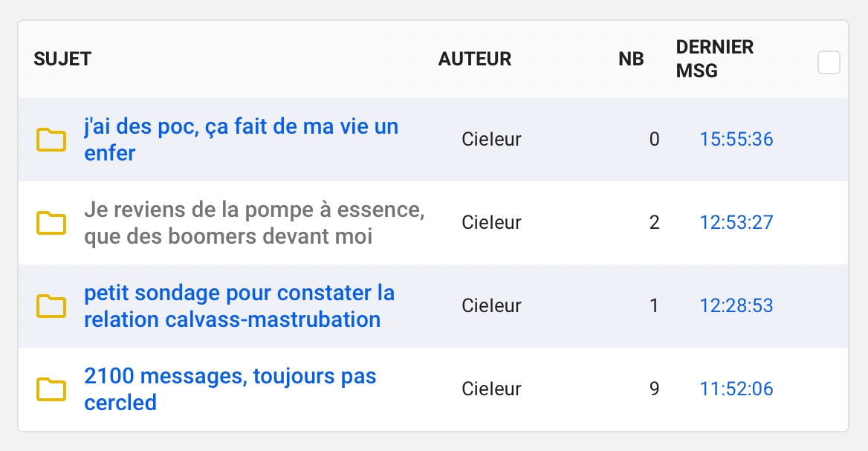The width and height of the screenshot is (868, 451).
Task: Click the SUJET column header
Action: click(x=62, y=59)
